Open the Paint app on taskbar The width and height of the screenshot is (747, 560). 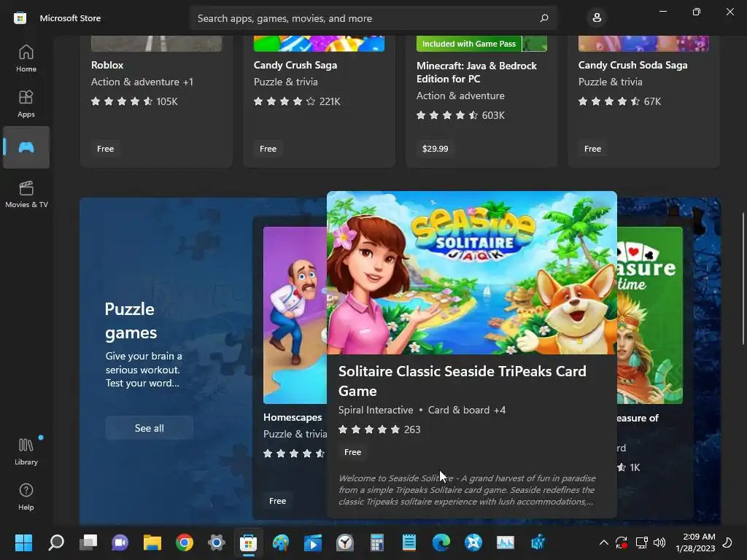coord(281,542)
